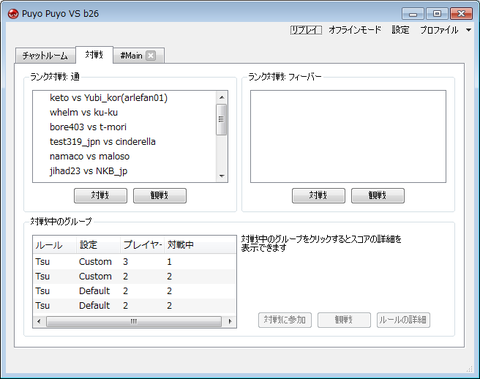Click 観戦 button under ランク対戦 フィーバー
480x379 pixels.
[x=378, y=196]
